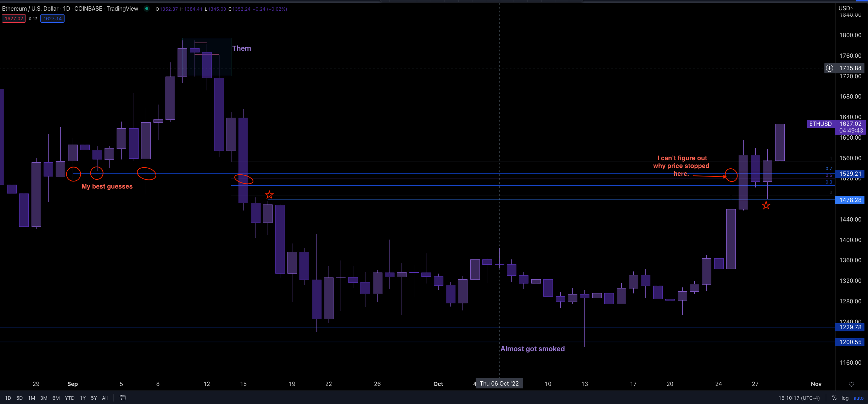868x404 pixels.
Task: Click the blue 1627.14 buy price button
Action: (x=52, y=18)
